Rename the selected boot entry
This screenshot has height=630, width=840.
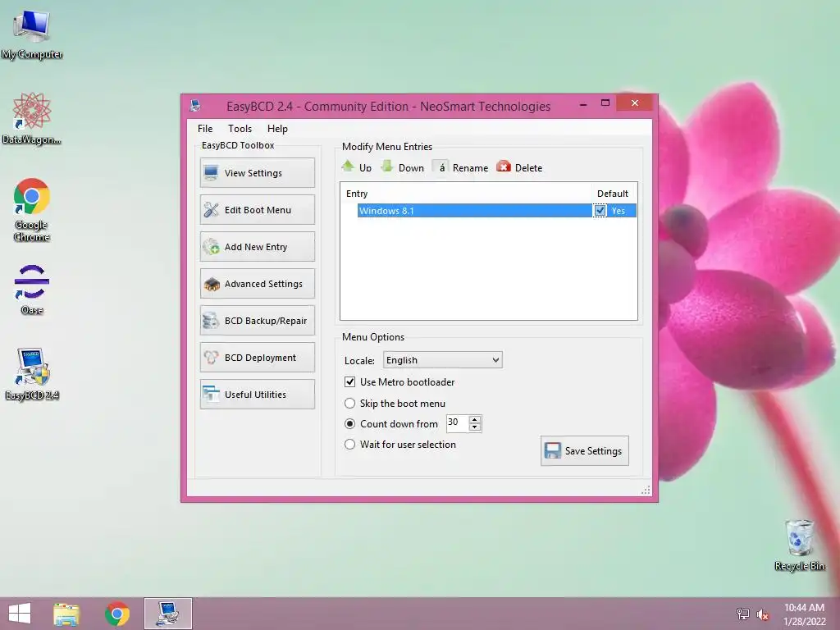coord(461,167)
